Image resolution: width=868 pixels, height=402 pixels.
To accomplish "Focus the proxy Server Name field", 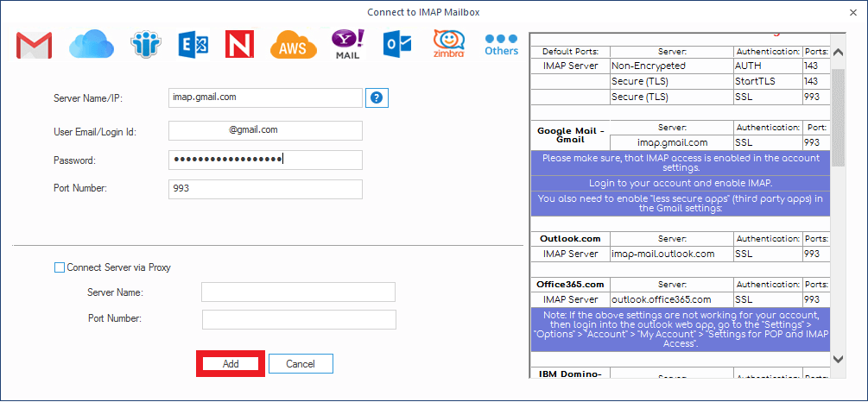I will [x=298, y=292].
